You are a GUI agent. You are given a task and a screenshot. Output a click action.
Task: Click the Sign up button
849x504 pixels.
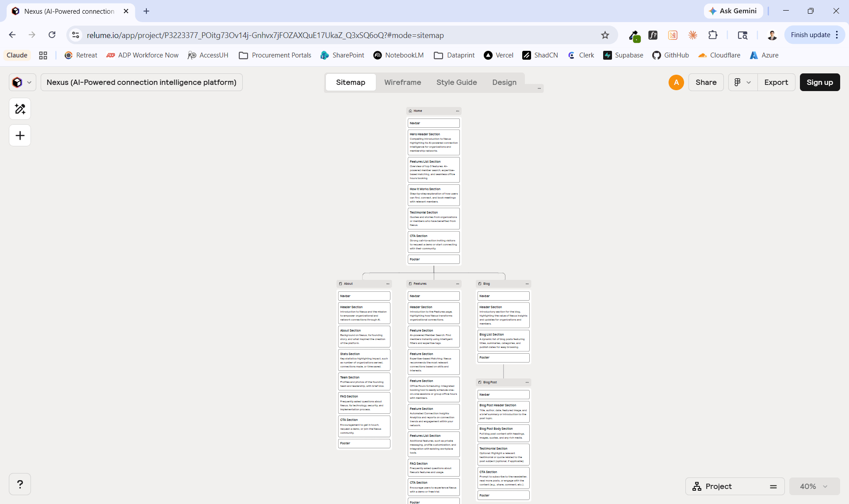[x=820, y=82]
